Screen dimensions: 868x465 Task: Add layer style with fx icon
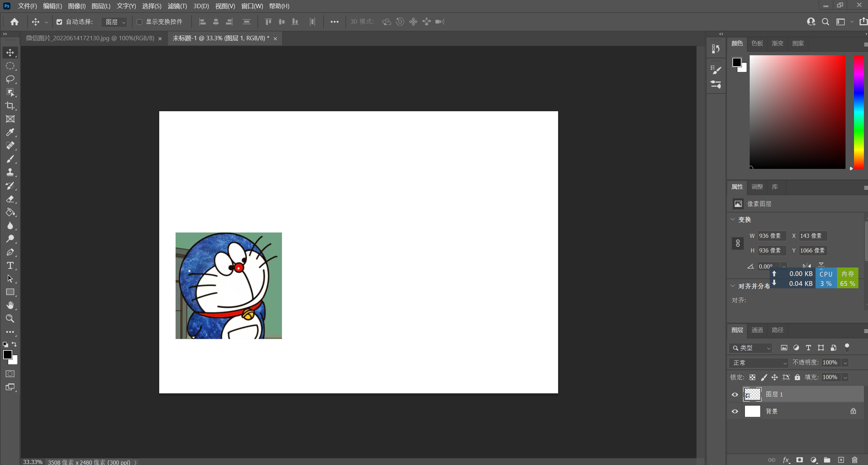coord(786,460)
